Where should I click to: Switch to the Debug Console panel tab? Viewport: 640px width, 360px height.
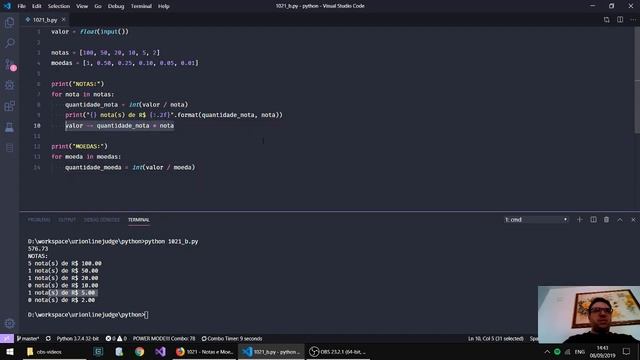(102, 220)
